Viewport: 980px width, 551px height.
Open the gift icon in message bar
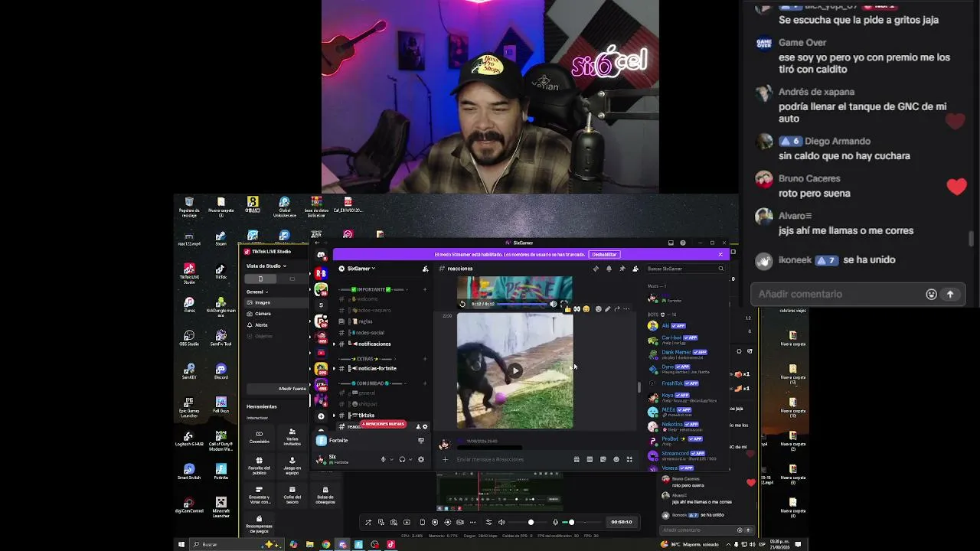577,459
